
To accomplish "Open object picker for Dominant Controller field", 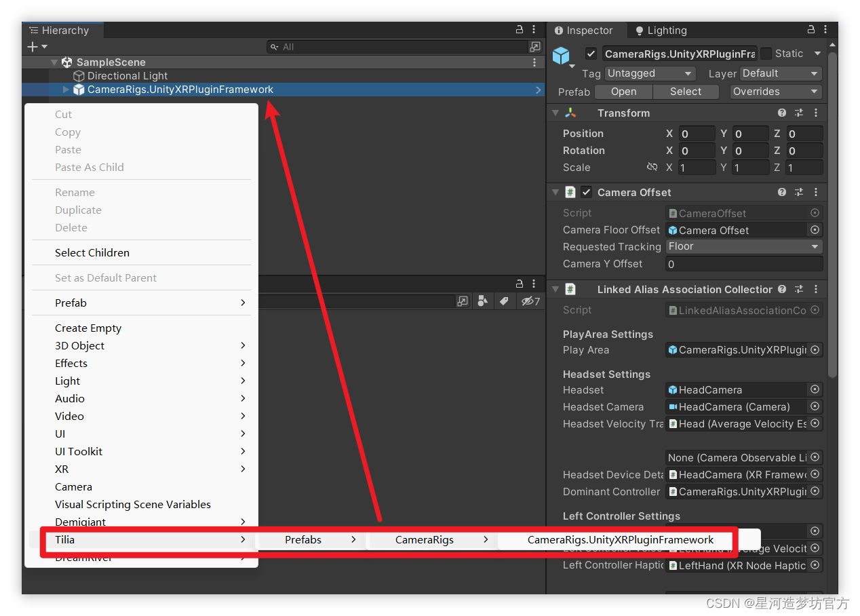I will click(x=815, y=491).
